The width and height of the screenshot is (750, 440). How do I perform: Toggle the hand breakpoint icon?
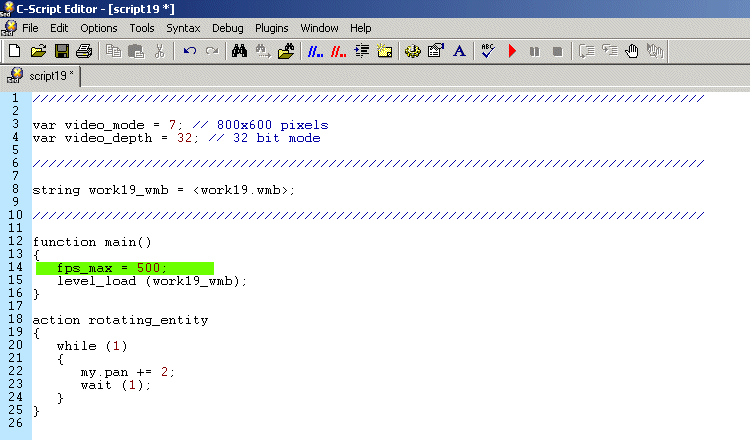(631, 50)
